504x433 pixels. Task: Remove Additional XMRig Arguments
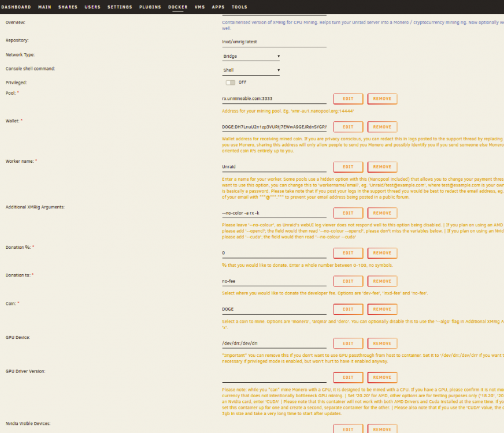coord(382,213)
